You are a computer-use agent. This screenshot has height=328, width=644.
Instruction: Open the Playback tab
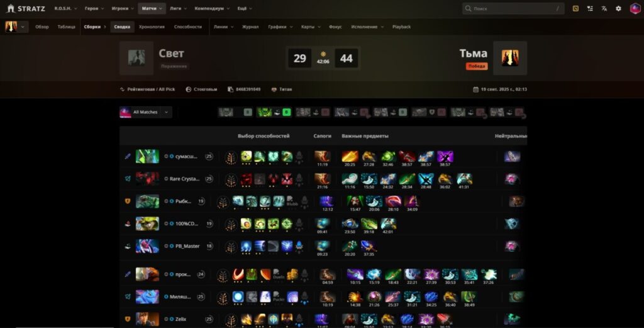(401, 26)
